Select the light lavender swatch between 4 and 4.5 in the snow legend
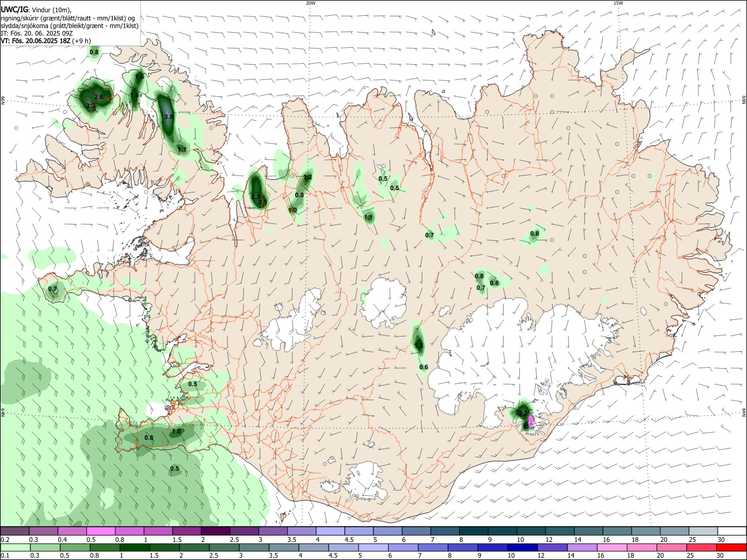 330,531
